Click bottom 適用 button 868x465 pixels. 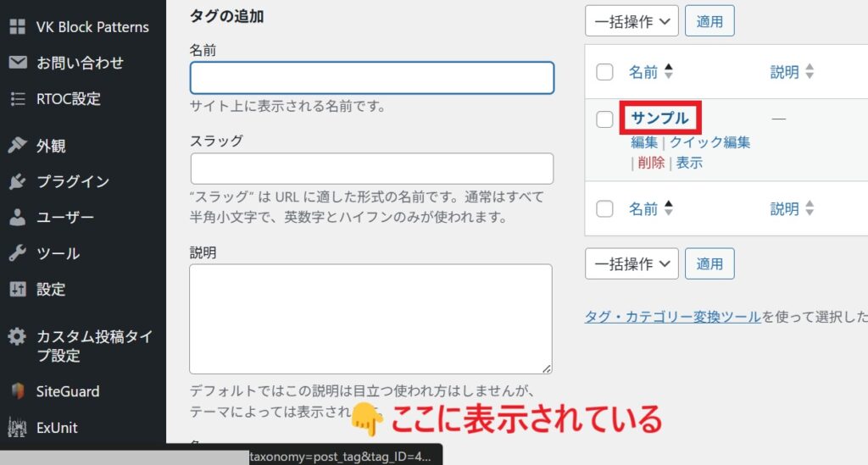click(709, 263)
